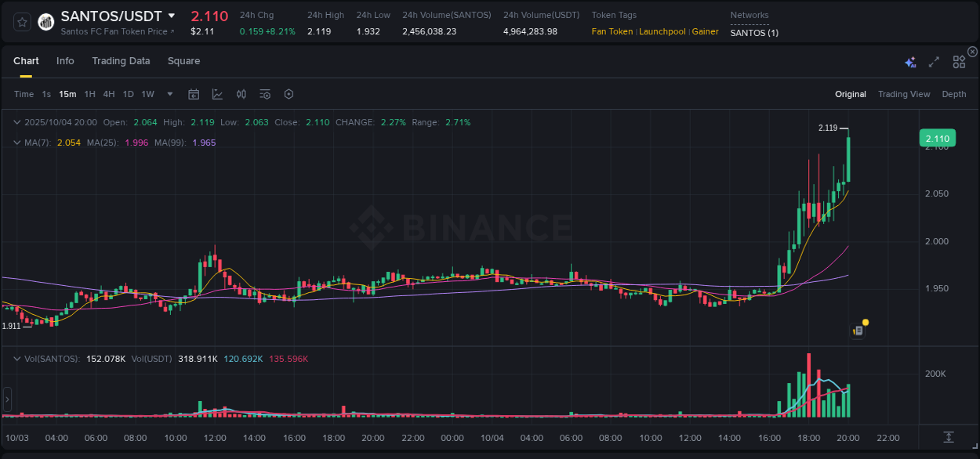
Task: Switch to the 1D timeframe
Action: [x=128, y=93]
